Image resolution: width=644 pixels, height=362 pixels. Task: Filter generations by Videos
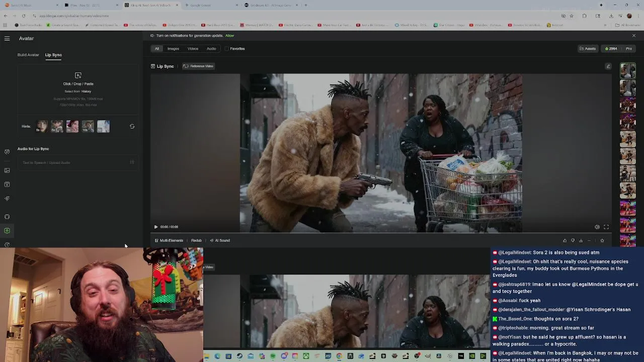pos(193,49)
